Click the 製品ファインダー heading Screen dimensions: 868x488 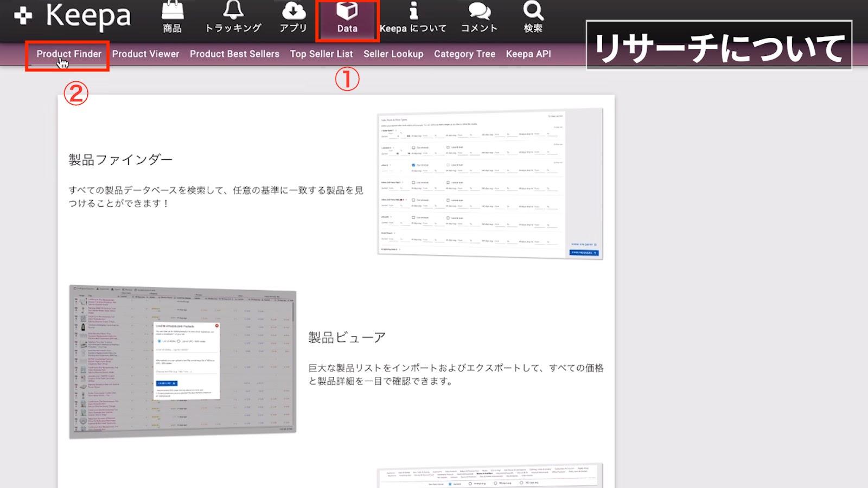pyautogui.click(x=120, y=160)
